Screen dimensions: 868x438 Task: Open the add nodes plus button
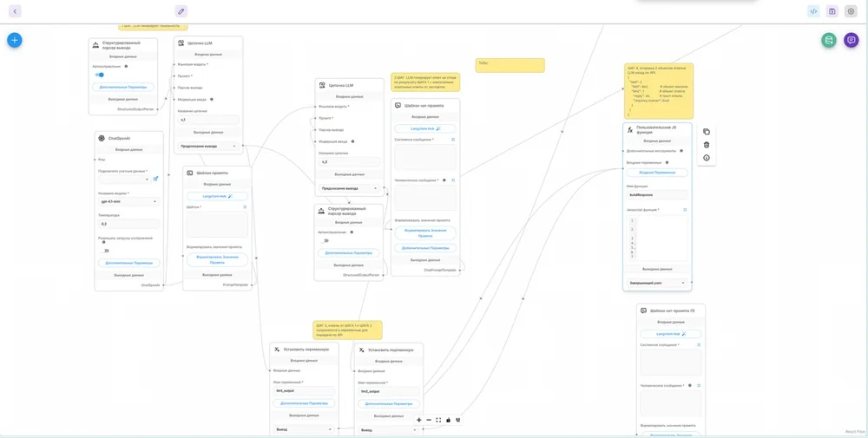point(14,40)
